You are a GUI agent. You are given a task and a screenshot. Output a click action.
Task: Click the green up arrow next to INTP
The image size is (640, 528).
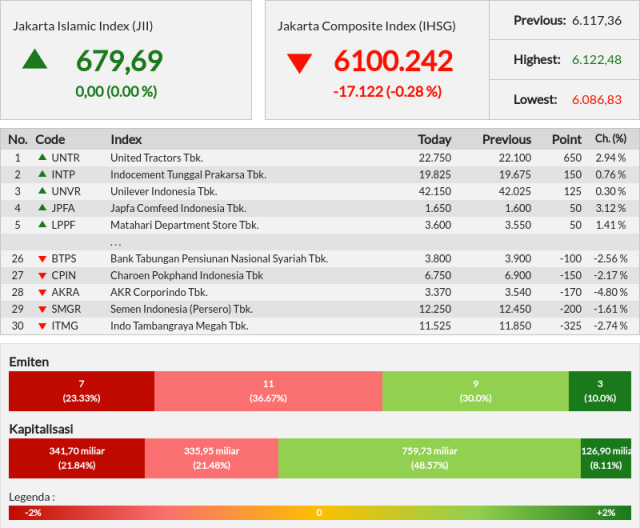[x=42, y=174]
